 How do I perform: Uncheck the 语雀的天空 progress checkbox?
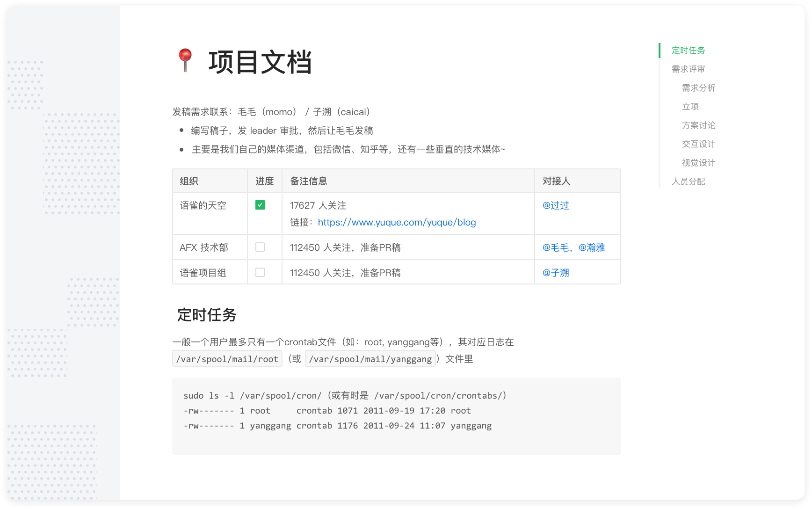pos(260,205)
